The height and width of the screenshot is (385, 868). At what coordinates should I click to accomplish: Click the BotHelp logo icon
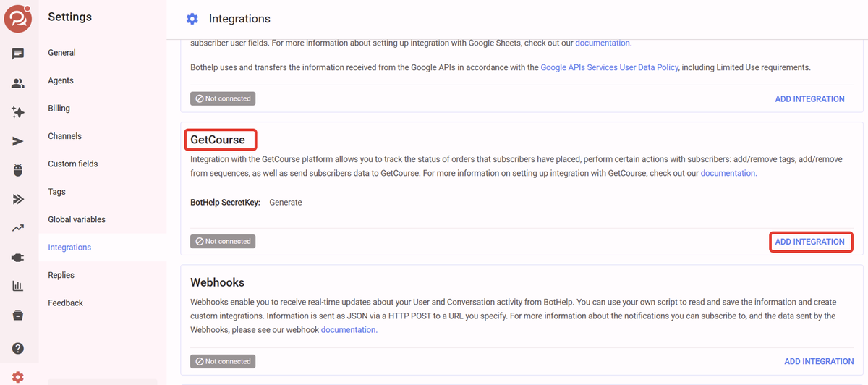point(17,18)
